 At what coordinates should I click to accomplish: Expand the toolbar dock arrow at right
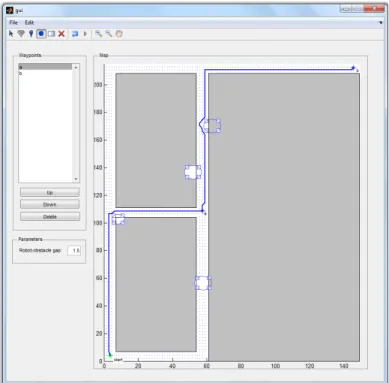pyautogui.click(x=381, y=23)
